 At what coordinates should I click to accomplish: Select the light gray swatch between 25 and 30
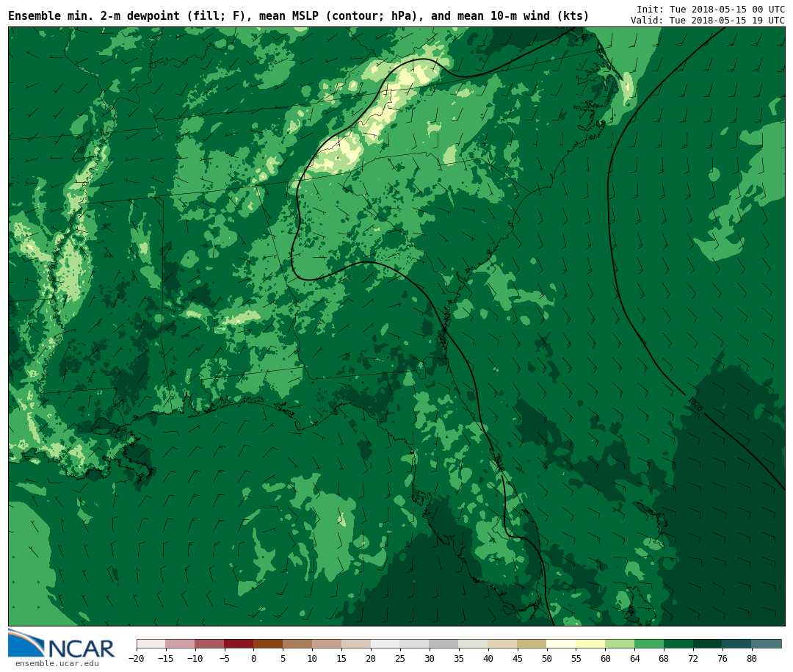click(x=415, y=643)
